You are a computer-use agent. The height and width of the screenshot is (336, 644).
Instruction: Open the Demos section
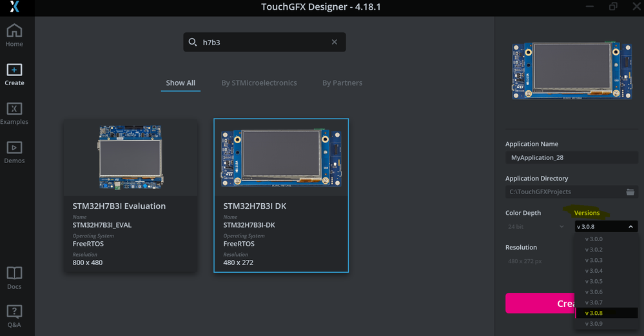[x=14, y=152]
